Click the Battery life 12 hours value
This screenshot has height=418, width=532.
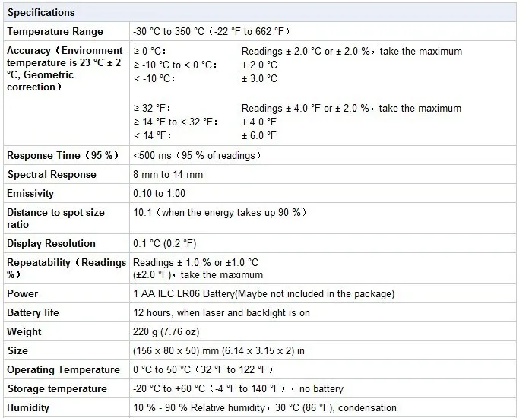pos(222,313)
